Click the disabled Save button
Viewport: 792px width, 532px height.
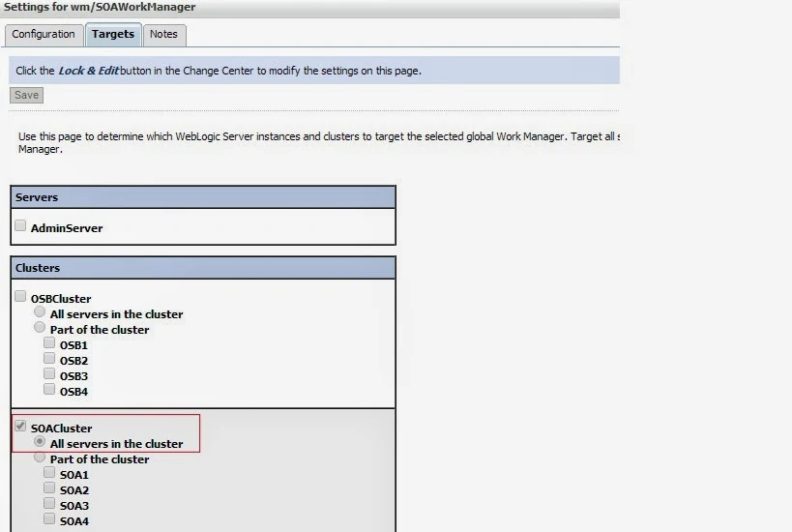[26, 95]
